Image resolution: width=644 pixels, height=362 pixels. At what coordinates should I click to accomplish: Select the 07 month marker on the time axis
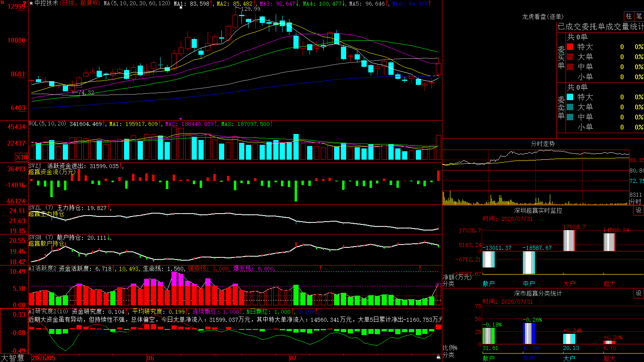coord(293,358)
